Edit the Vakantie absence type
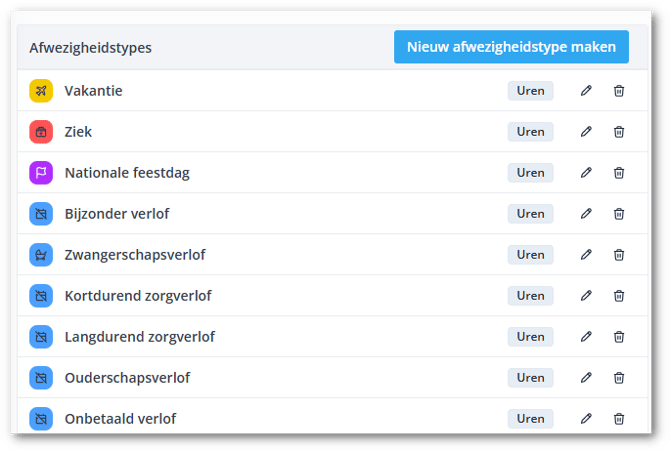The height and width of the screenshot is (452, 670). (x=586, y=91)
